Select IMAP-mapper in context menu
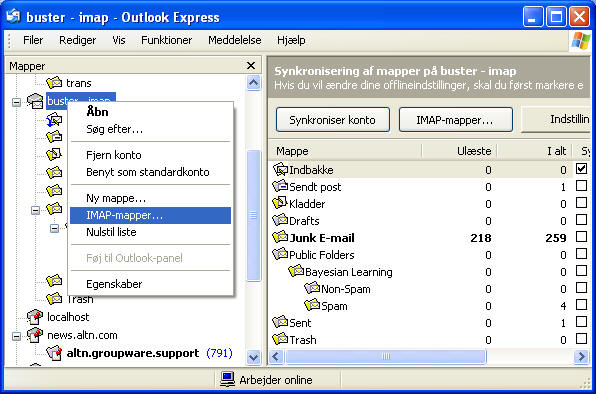 coord(150,215)
